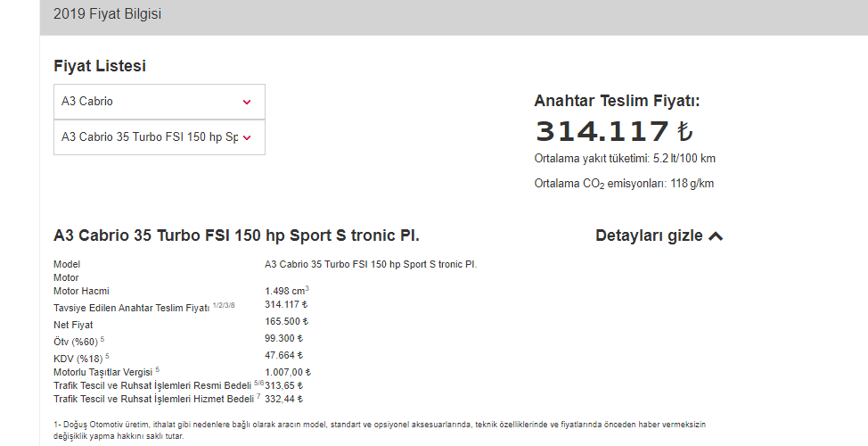Click the red chevron in the variant selector
This screenshot has height=446, width=868.
pos(247,138)
